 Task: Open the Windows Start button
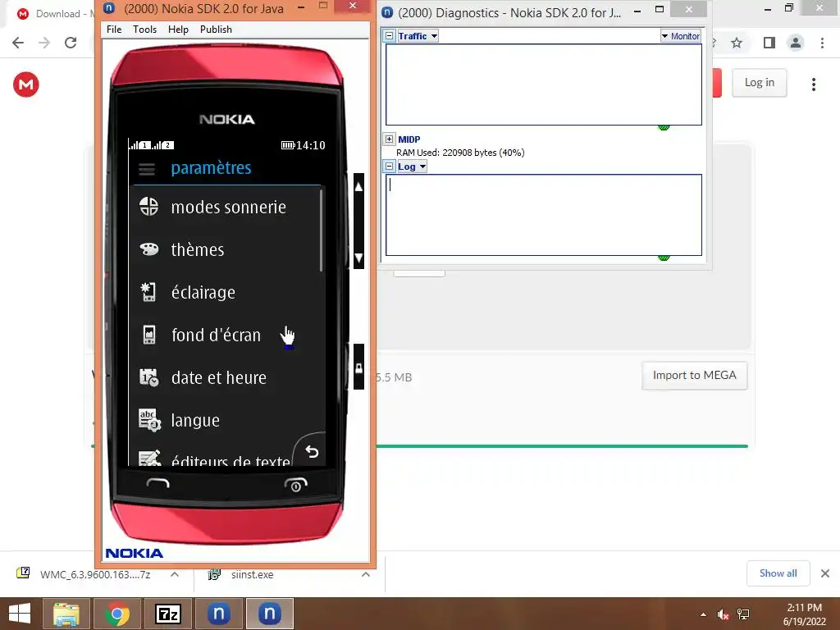click(20, 614)
